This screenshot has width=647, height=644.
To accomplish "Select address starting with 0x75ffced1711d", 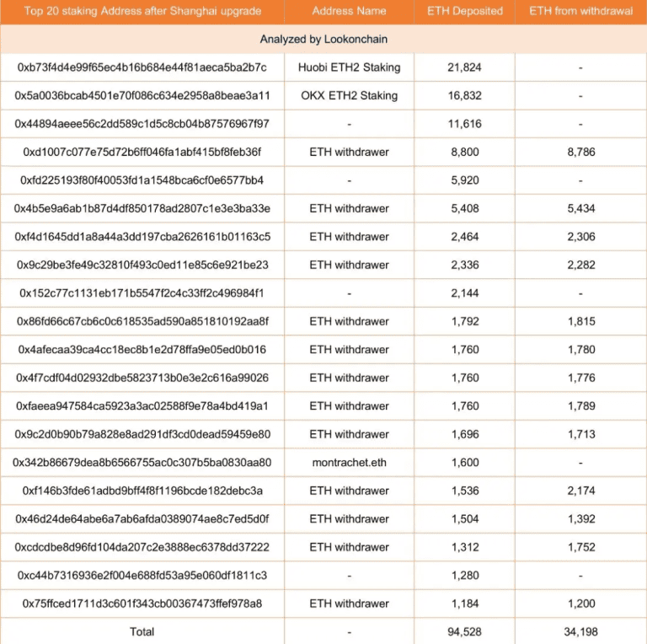I will click(142, 604).
